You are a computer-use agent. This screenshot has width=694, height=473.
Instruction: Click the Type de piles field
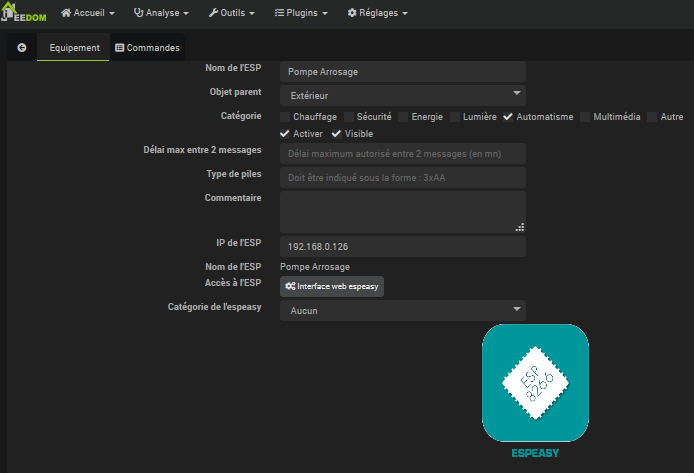point(402,177)
